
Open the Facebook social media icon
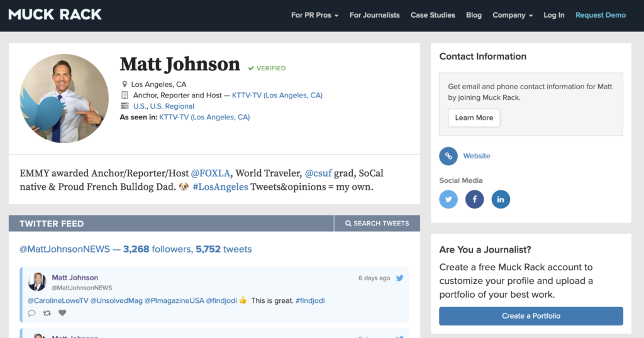tap(474, 199)
